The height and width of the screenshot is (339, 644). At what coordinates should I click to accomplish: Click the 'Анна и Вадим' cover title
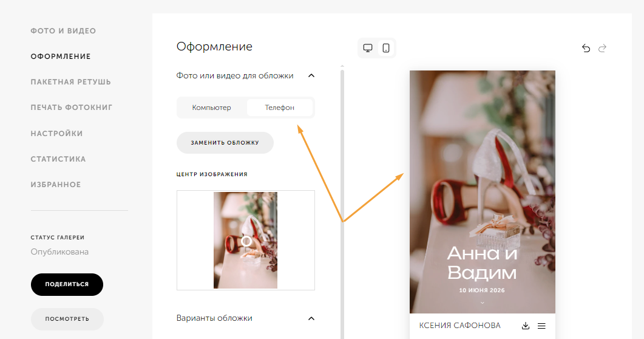[482, 263]
